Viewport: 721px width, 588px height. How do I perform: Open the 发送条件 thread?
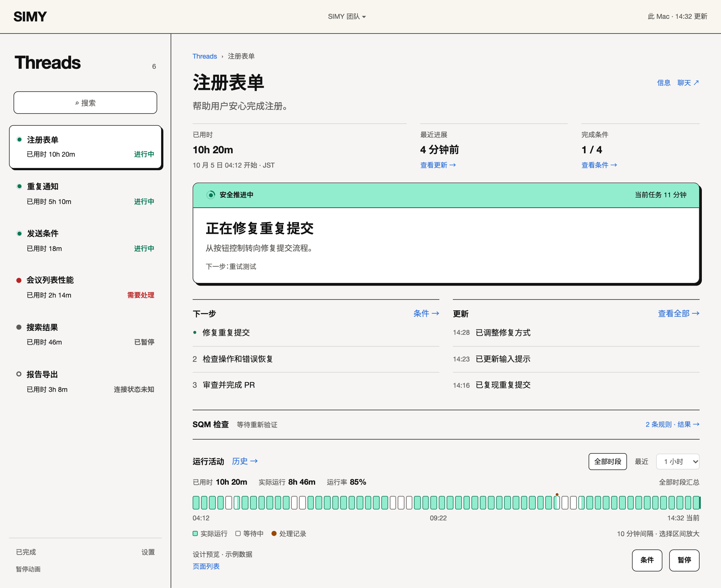pyautogui.click(x=86, y=241)
